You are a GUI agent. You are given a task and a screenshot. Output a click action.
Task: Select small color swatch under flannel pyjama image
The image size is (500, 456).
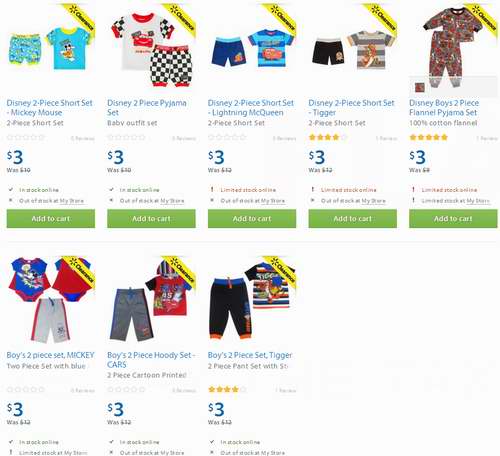pos(420,88)
